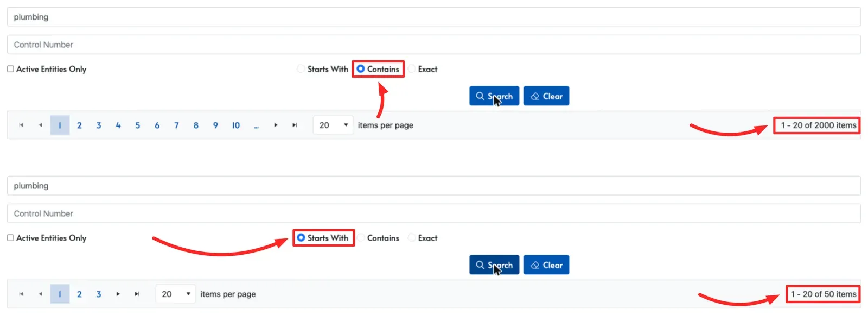Viewport: 868px width, 315px height.
Task: Open items per page dropdown in the 50-item pager
Action: tap(175, 294)
